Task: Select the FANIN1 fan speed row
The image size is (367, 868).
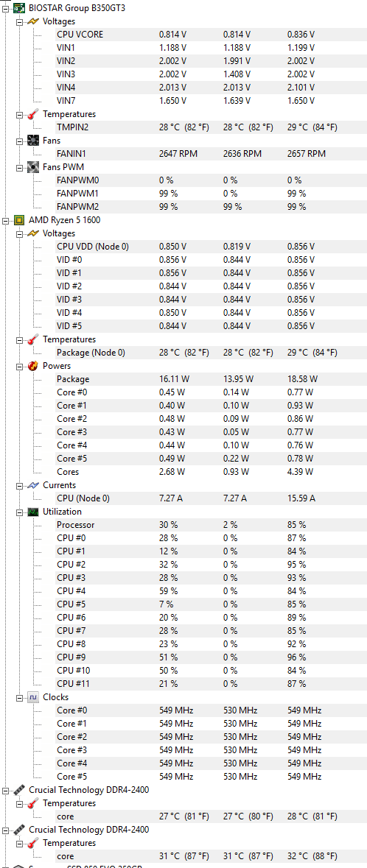Action: [x=211, y=153]
